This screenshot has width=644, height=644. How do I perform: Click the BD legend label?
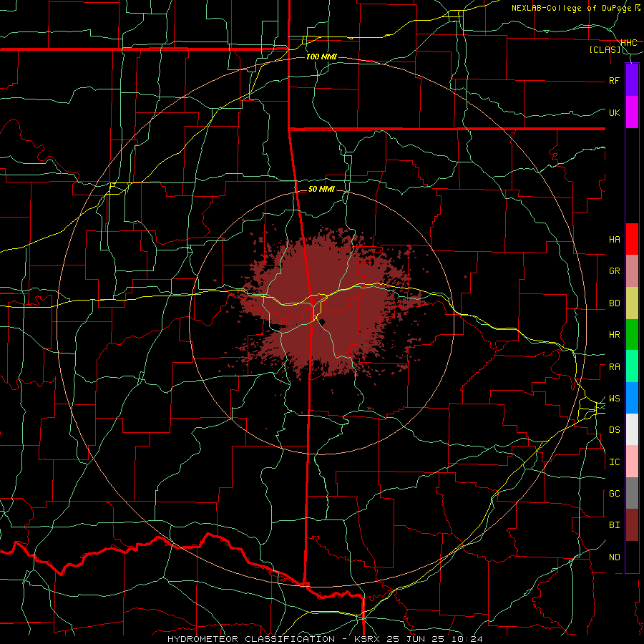click(x=614, y=303)
